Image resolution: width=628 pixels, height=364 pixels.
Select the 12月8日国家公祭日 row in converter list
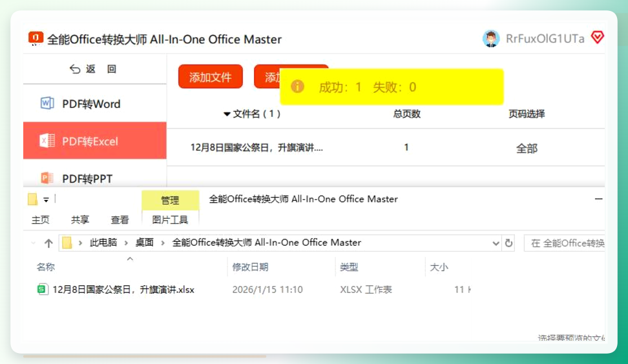(x=386, y=148)
